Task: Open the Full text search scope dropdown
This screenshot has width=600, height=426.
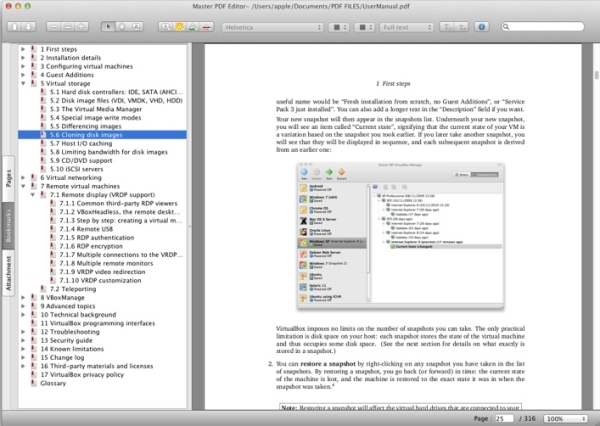Action: click(x=406, y=27)
